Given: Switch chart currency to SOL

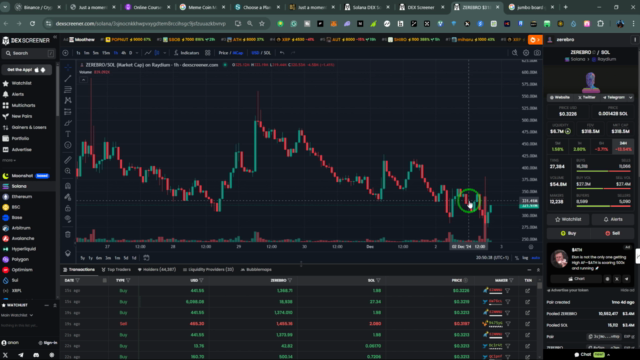Looking at the screenshot, I should point(267,53).
